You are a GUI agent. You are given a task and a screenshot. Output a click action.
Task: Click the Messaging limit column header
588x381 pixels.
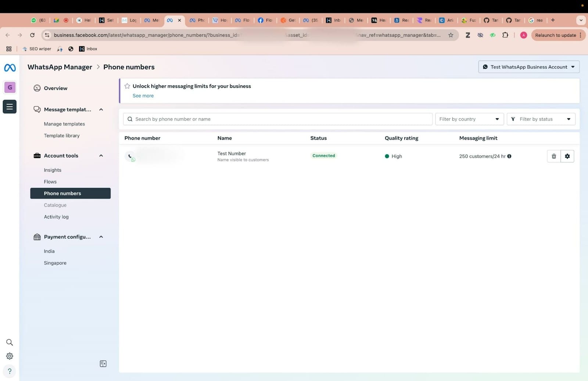478,138
